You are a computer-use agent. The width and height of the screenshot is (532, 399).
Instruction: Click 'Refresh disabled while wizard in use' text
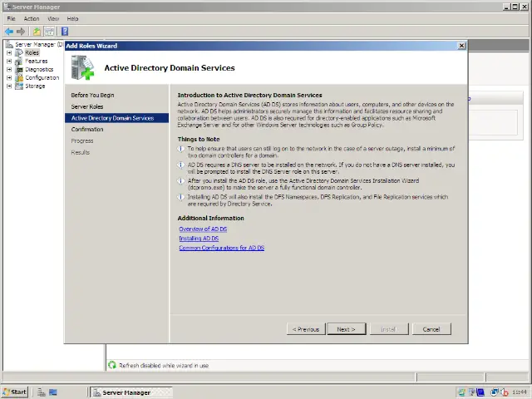point(164,366)
